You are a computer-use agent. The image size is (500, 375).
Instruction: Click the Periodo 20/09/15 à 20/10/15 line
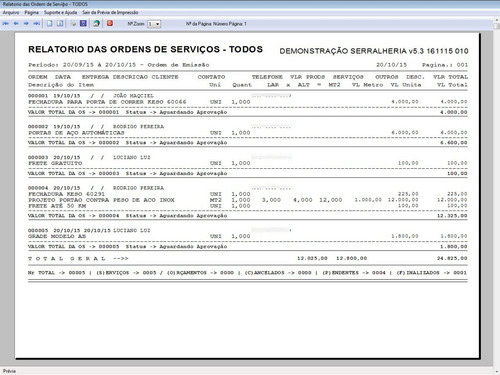pyautogui.click(x=119, y=65)
